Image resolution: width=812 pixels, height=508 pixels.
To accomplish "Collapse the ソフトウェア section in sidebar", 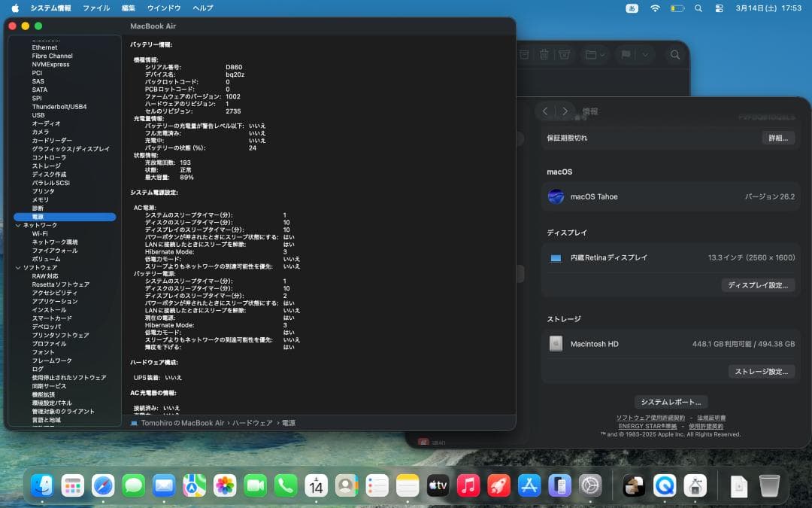I will coord(18,267).
